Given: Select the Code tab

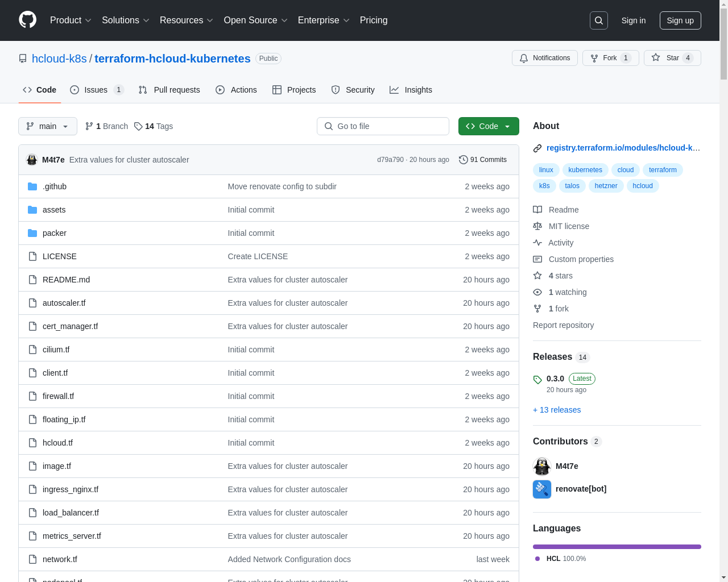Looking at the screenshot, I should click(x=40, y=90).
